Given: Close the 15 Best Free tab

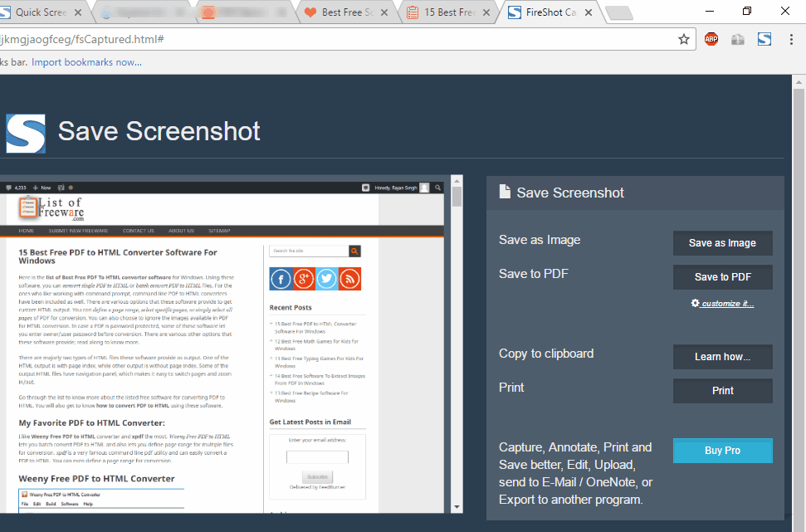Looking at the screenshot, I should click(486, 12).
